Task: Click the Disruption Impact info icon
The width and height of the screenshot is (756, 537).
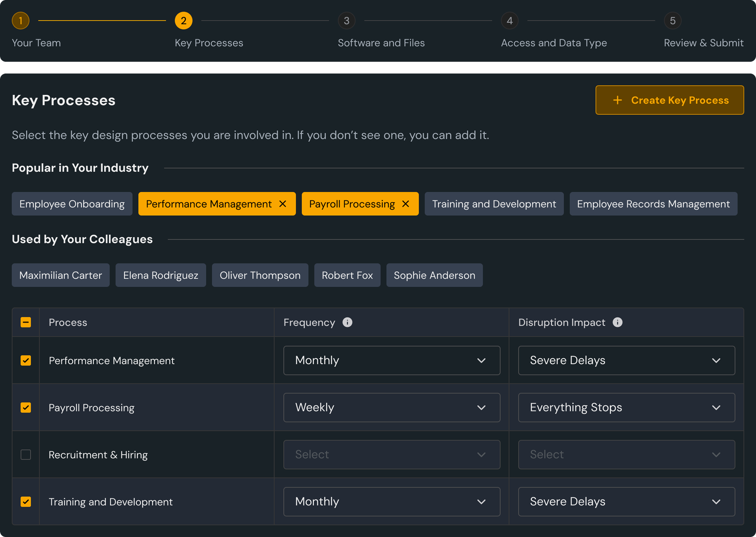Action: click(x=617, y=322)
